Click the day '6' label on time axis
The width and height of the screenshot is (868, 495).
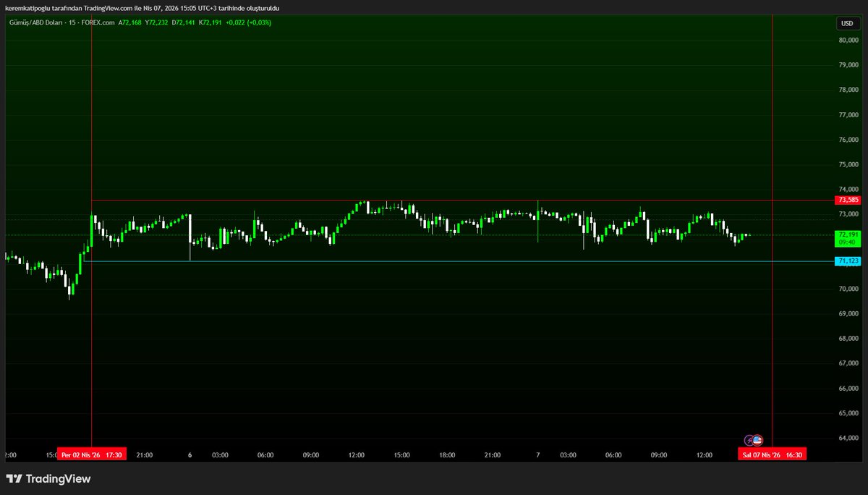tap(190, 454)
